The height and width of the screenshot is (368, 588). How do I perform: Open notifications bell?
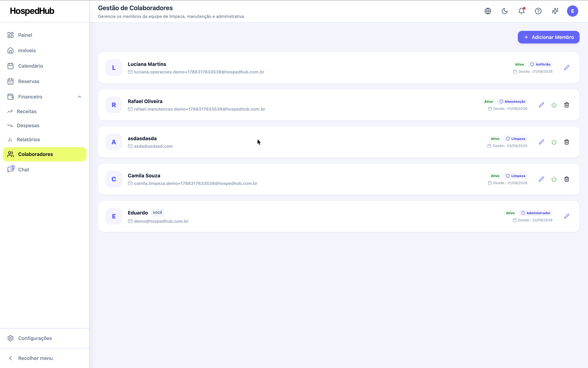(x=521, y=11)
